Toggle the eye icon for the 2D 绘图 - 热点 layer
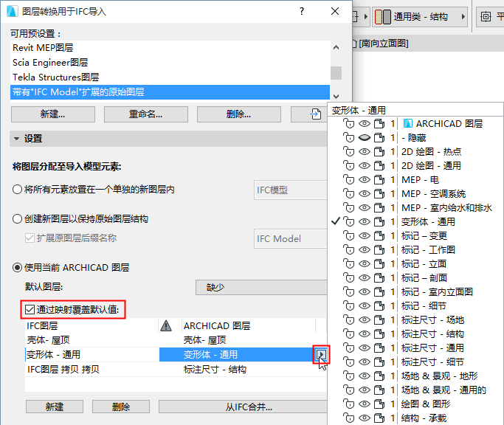The height and width of the screenshot is (425, 504). coord(365,151)
